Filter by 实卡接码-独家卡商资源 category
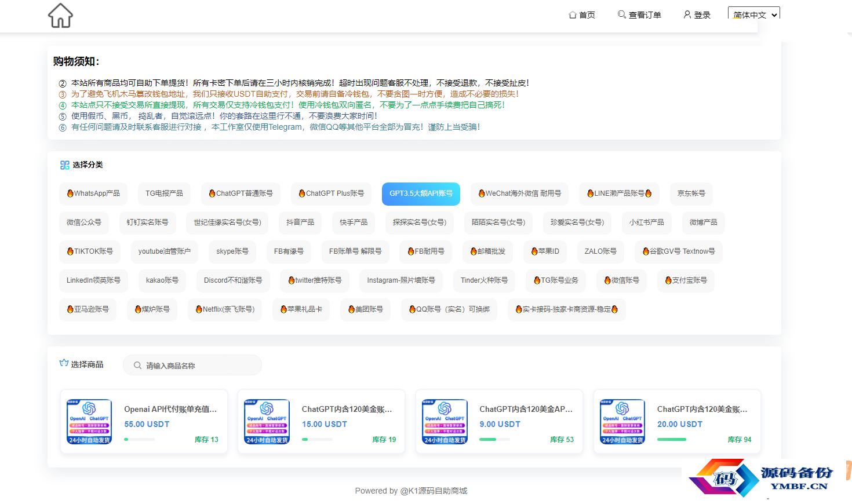This screenshot has height=504, width=852. click(x=567, y=309)
